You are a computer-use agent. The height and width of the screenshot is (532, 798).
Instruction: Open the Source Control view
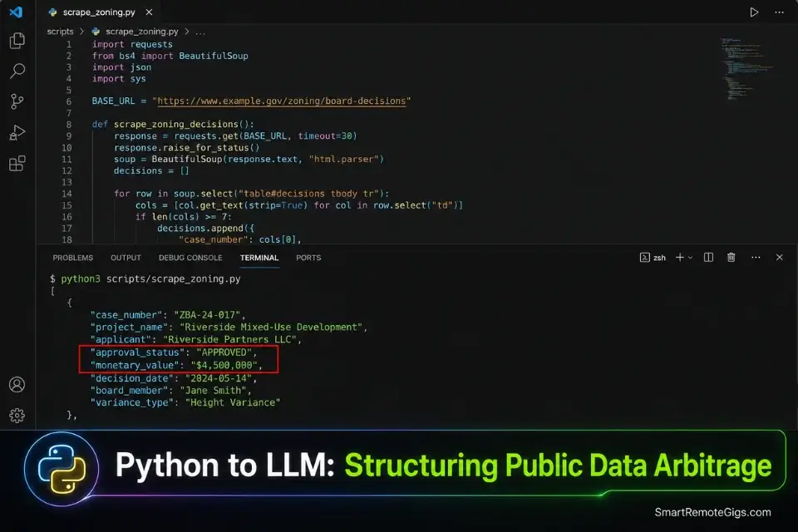tap(17, 101)
